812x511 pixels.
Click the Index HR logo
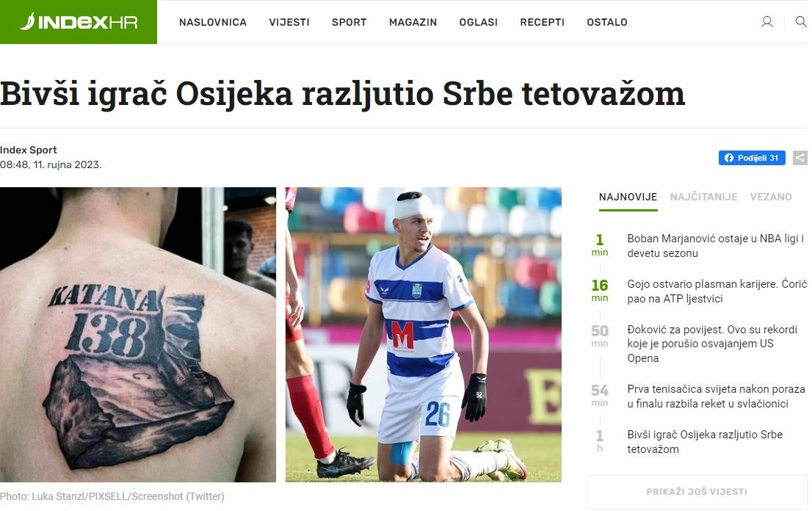[x=79, y=22]
